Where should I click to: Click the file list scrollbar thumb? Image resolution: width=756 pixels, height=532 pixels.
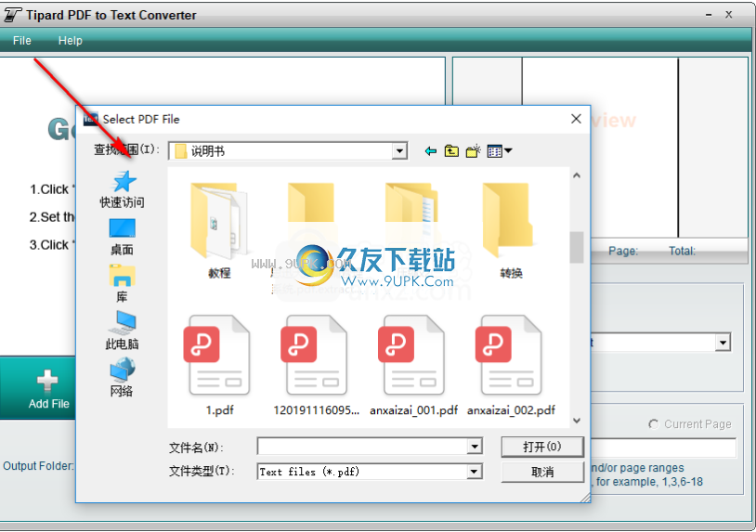pos(577,248)
